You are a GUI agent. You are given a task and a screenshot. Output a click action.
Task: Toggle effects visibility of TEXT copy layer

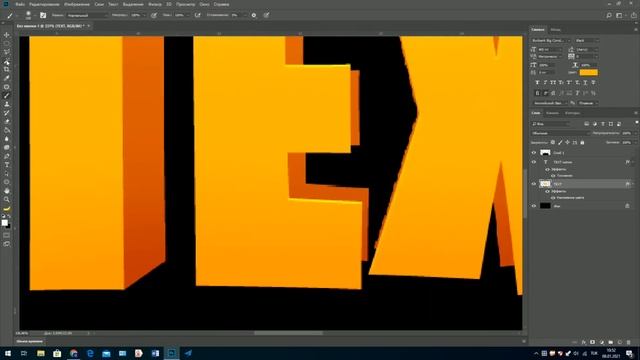tap(547, 169)
